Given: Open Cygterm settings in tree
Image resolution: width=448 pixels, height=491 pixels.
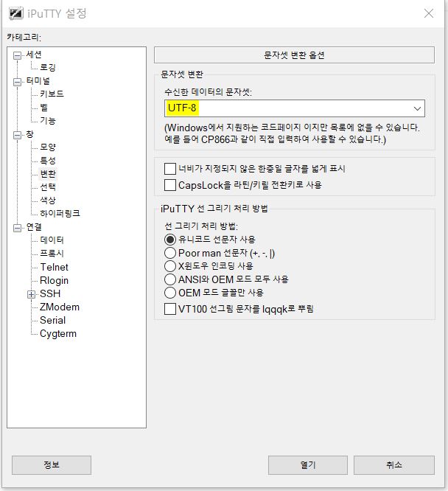Looking at the screenshot, I should pyautogui.click(x=58, y=334).
